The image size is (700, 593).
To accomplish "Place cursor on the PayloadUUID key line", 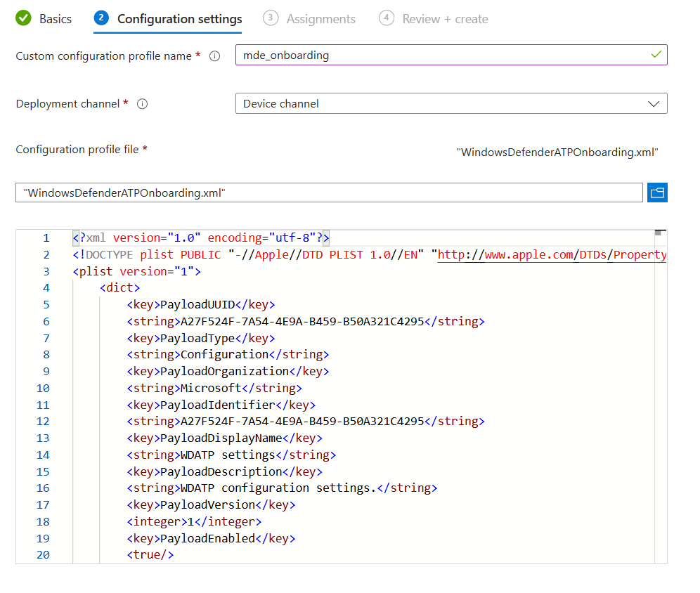I will [x=201, y=304].
